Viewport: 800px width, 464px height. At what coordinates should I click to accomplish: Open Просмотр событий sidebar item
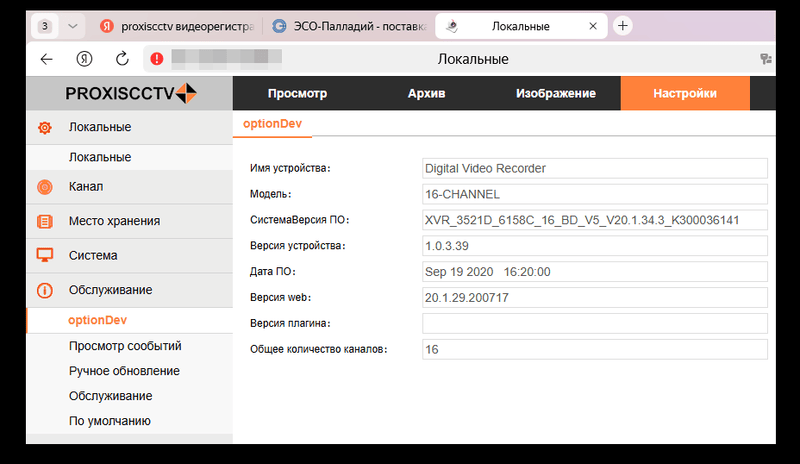125,346
